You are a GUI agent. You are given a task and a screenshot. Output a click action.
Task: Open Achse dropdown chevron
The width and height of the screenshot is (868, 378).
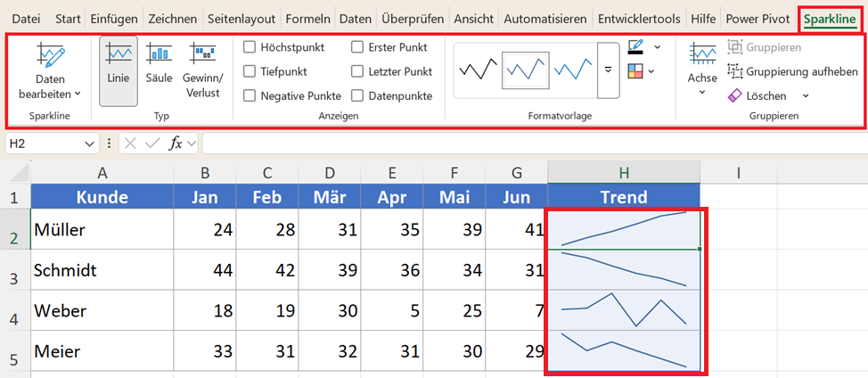702,92
